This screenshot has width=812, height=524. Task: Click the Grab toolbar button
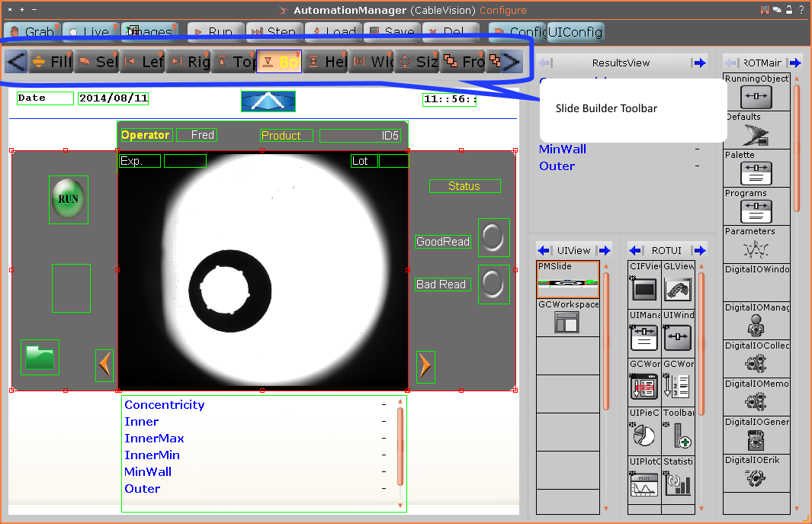pyautogui.click(x=32, y=31)
